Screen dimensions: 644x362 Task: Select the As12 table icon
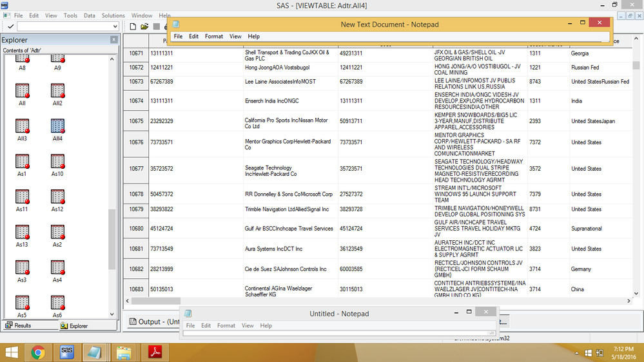57,197
